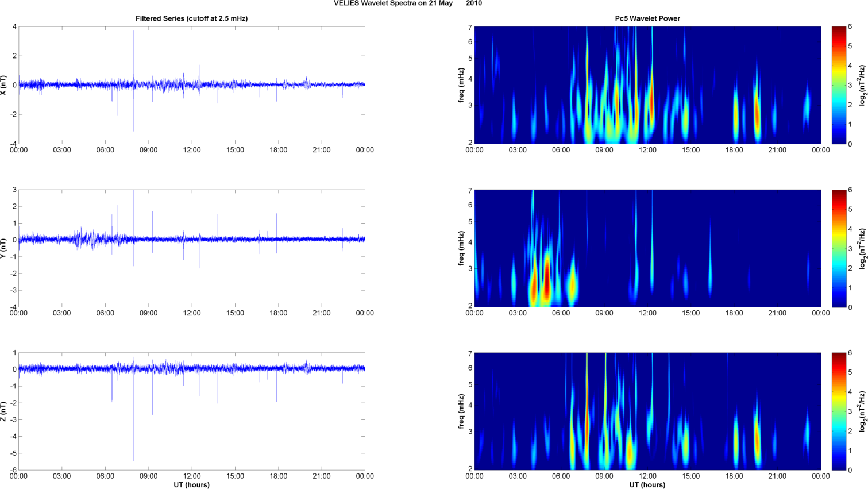Click the "15:00" tick under the bottom wavelet plot
868x489 pixels.
point(690,476)
